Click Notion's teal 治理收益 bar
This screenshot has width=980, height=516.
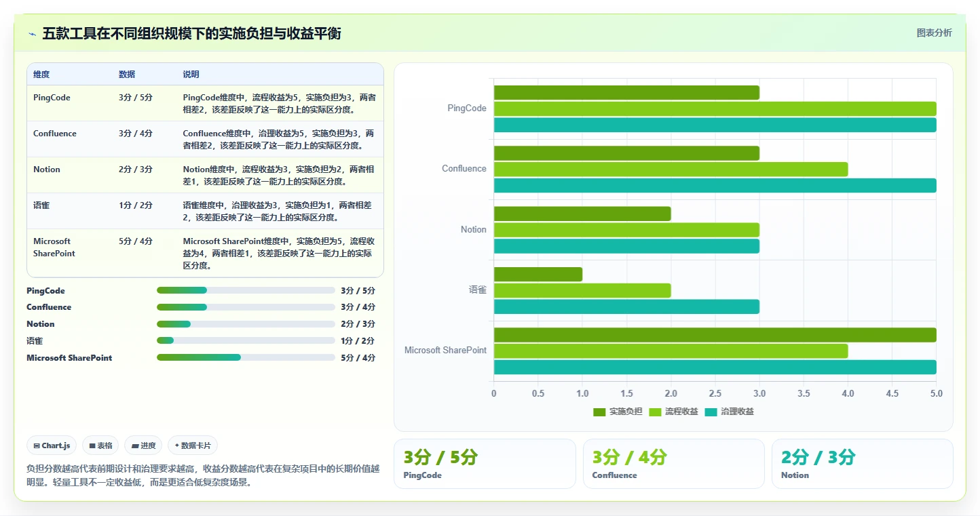tap(626, 246)
